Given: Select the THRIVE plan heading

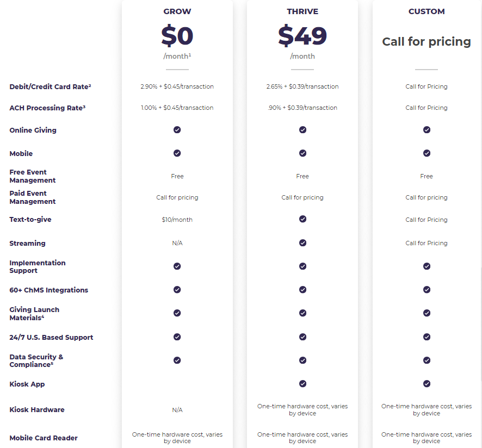Looking at the screenshot, I should [x=302, y=11].
